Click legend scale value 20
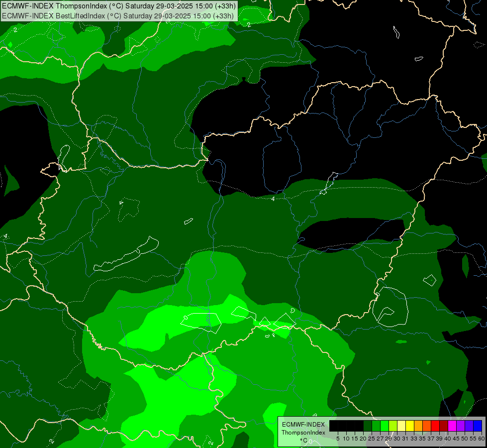This screenshot has height=448, width=487. 363,439
